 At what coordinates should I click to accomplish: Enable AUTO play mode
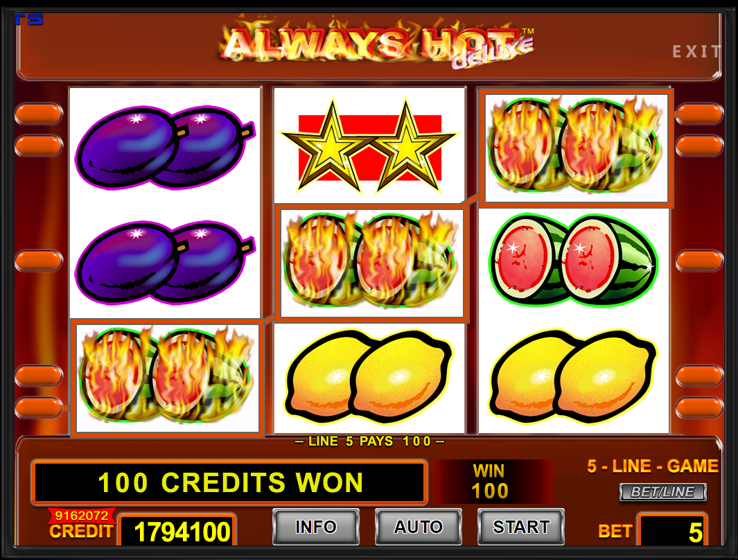pyautogui.click(x=418, y=527)
